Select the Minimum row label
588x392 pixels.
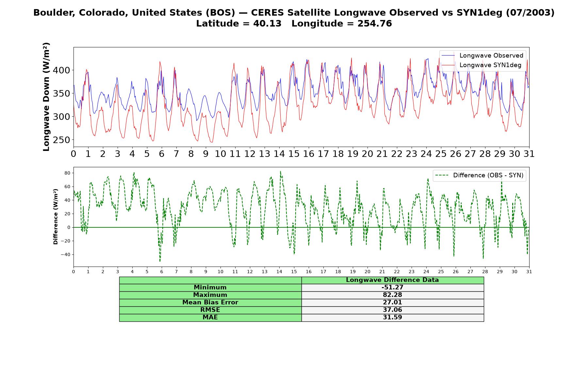[210, 287]
